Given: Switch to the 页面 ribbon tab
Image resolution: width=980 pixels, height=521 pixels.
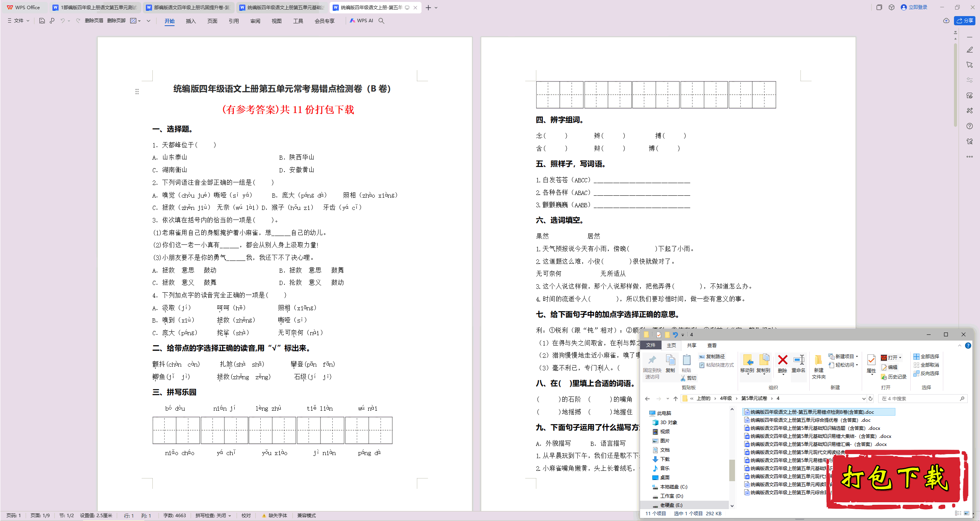Looking at the screenshot, I should pos(212,21).
